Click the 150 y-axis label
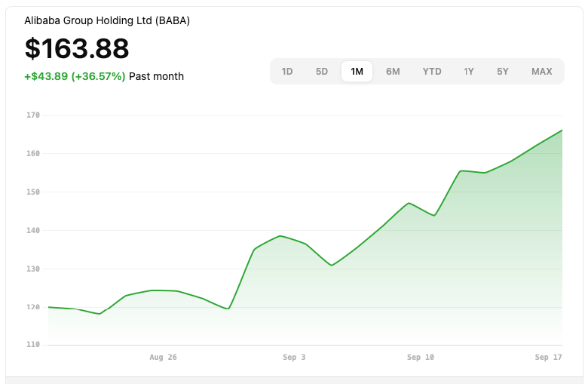This screenshot has width=588, height=384. [x=33, y=192]
